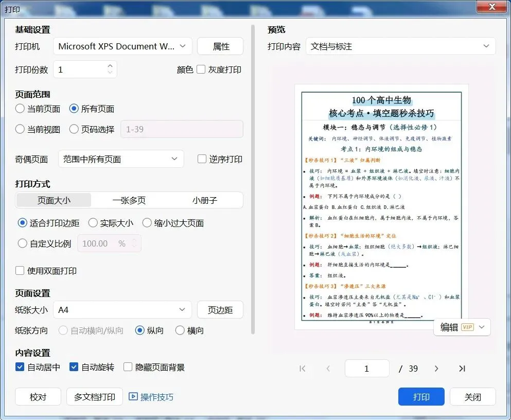The width and height of the screenshot is (511, 420).
Task: Click the blue 打印 button
Action: (421, 396)
